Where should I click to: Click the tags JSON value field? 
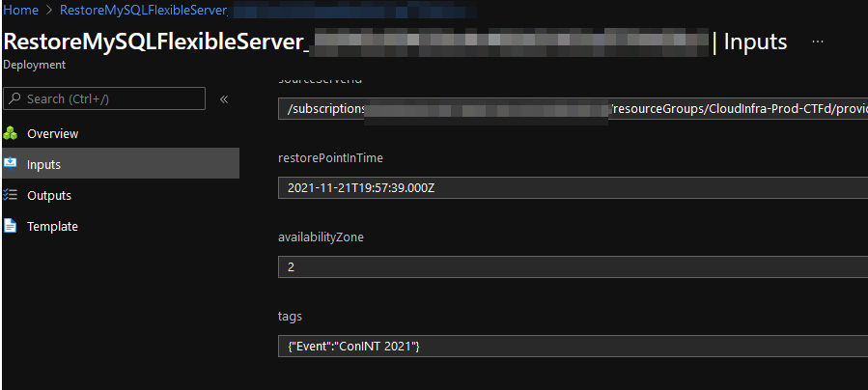[572, 347]
